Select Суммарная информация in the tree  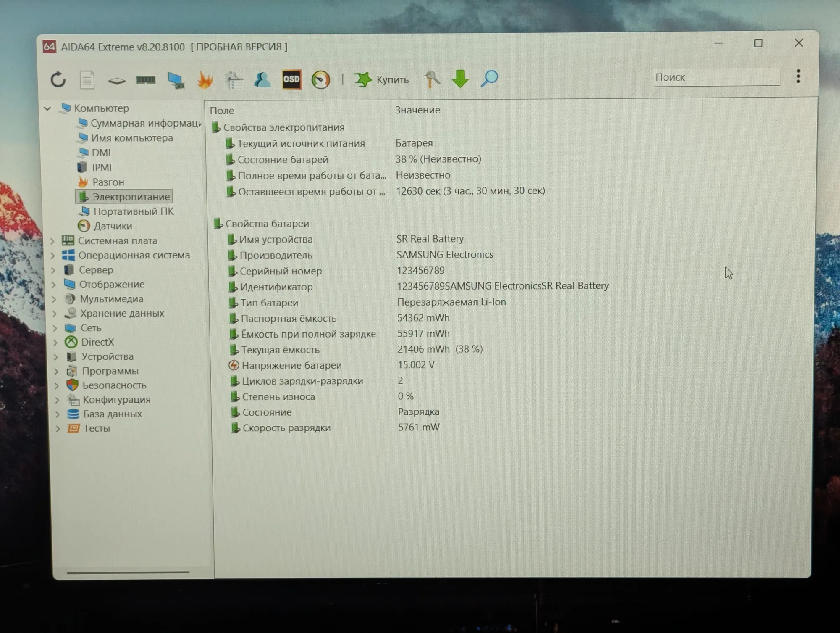[x=139, y=123]
